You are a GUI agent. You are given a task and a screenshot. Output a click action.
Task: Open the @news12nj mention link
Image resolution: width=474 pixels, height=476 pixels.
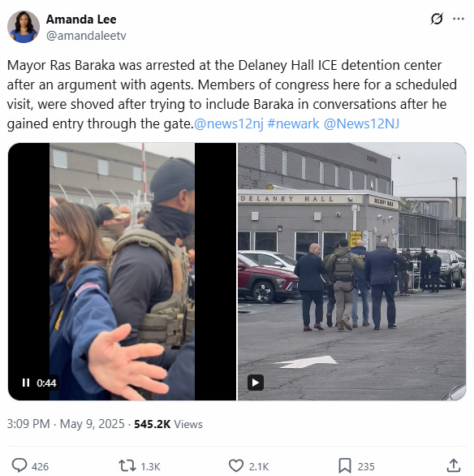(228, 123)
